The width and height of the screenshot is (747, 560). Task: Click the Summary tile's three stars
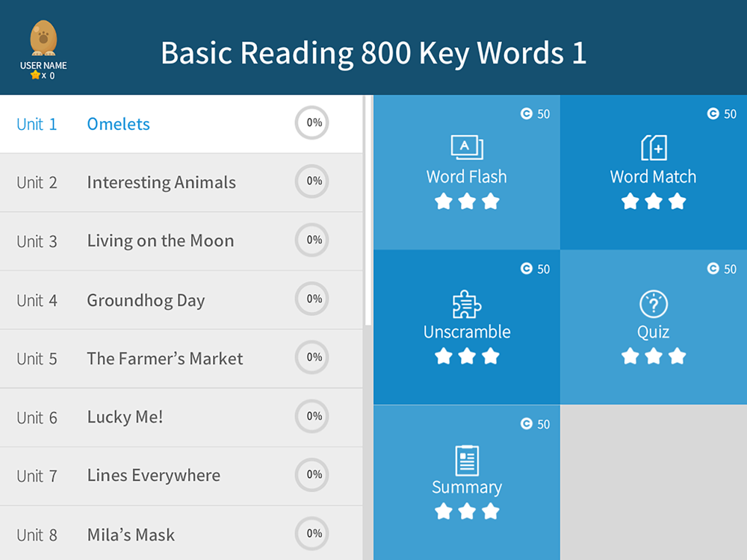point(467,511)
